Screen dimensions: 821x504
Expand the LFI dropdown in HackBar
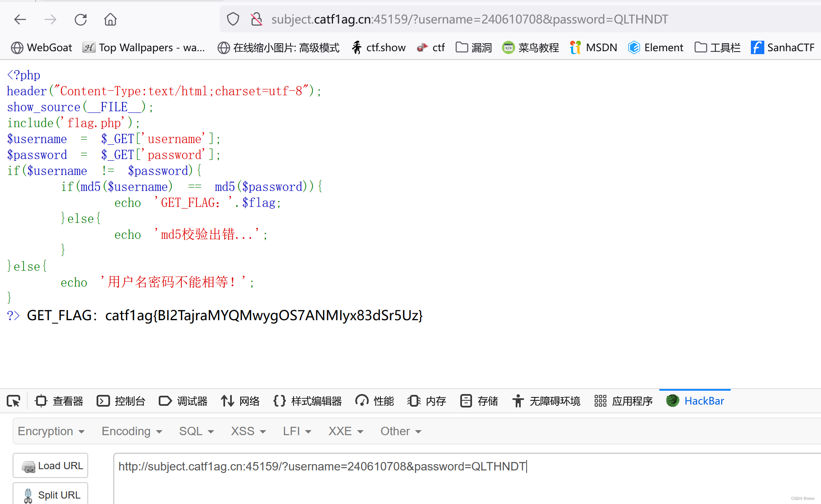pyautogui.click(x=297, y=431)
